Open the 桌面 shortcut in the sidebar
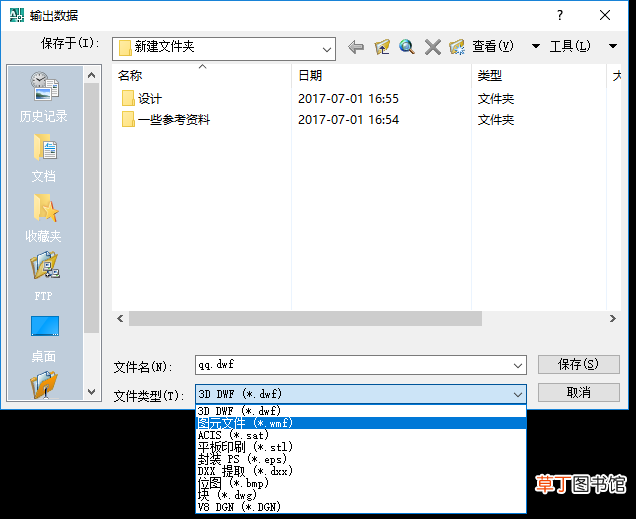Screen dimensions: 636x519 (44, 339)
